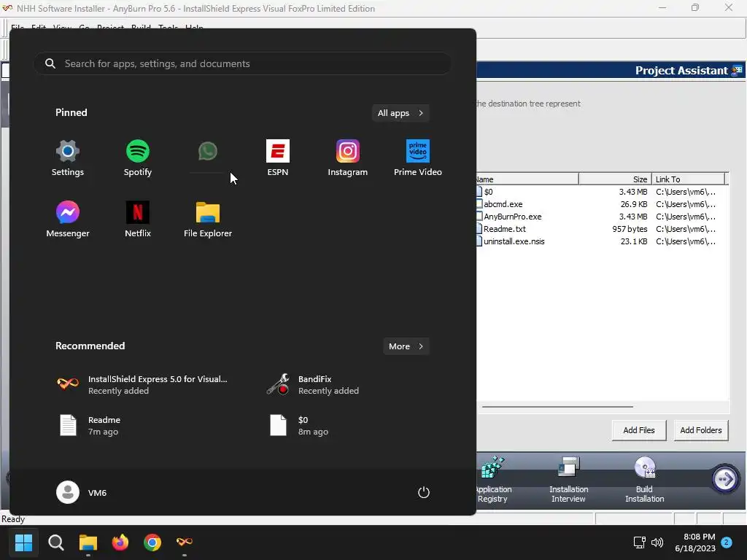Open Netflix pinned app

138,219
